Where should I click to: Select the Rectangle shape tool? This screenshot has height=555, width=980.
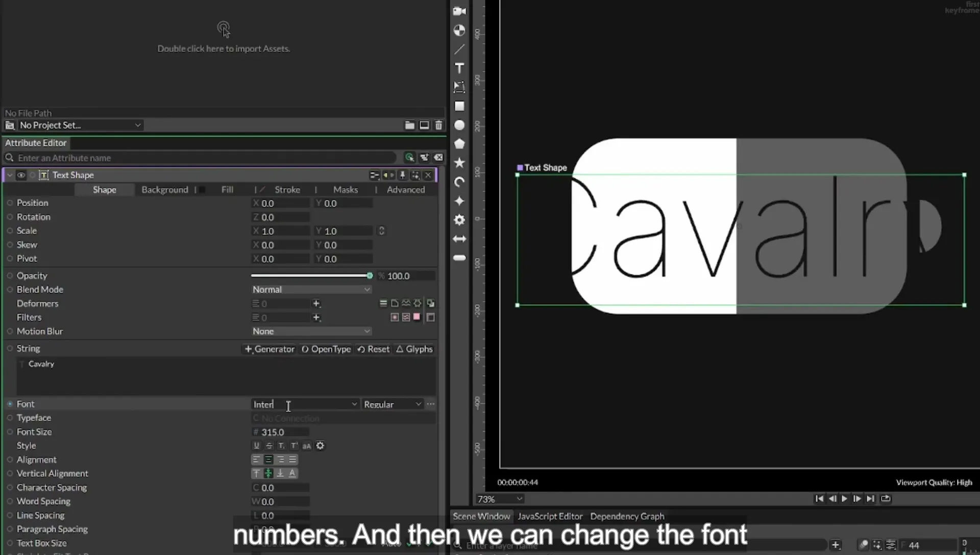(459, 106)
